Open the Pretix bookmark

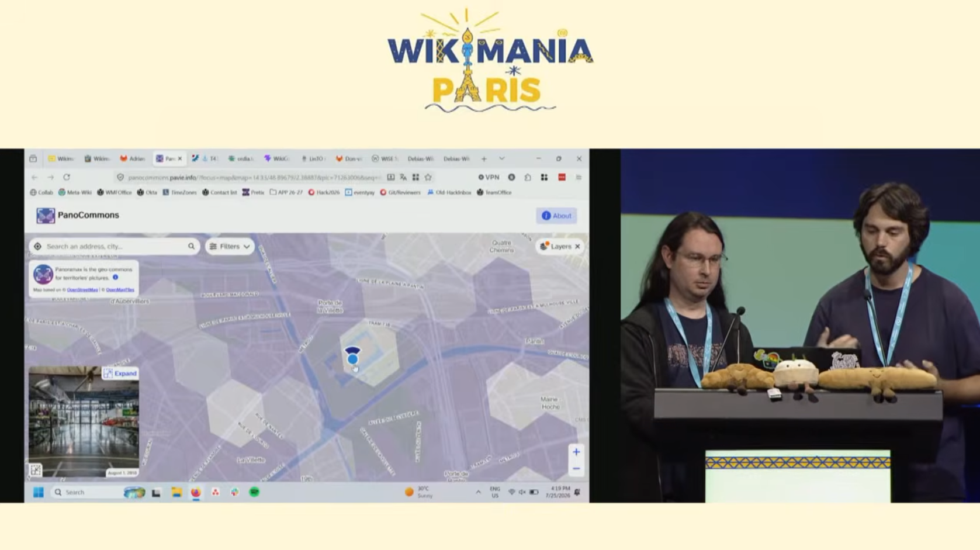tap(253, 192)
